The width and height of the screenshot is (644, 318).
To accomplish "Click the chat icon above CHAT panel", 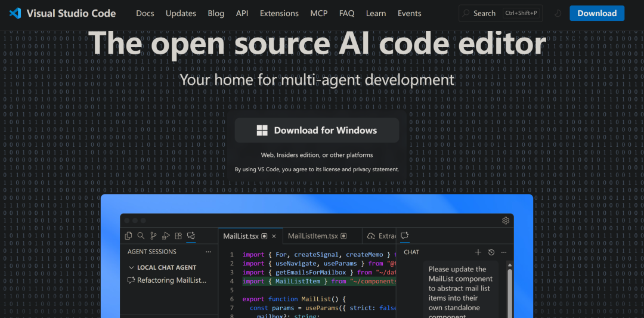I will point(404,236).
